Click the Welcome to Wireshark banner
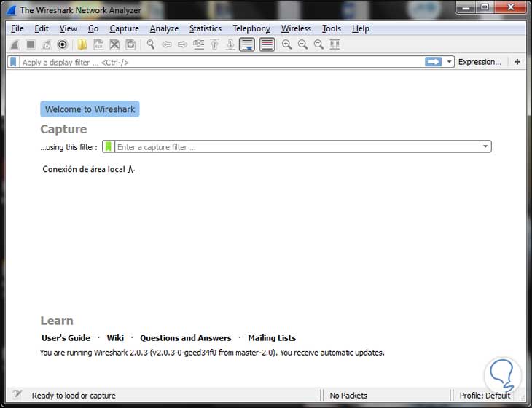 click(x=90, y=109)
